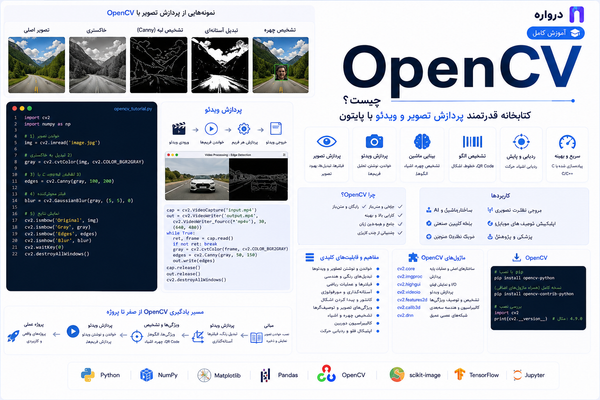Click the save-file icon ending the video pipeline

pos(276,129)
